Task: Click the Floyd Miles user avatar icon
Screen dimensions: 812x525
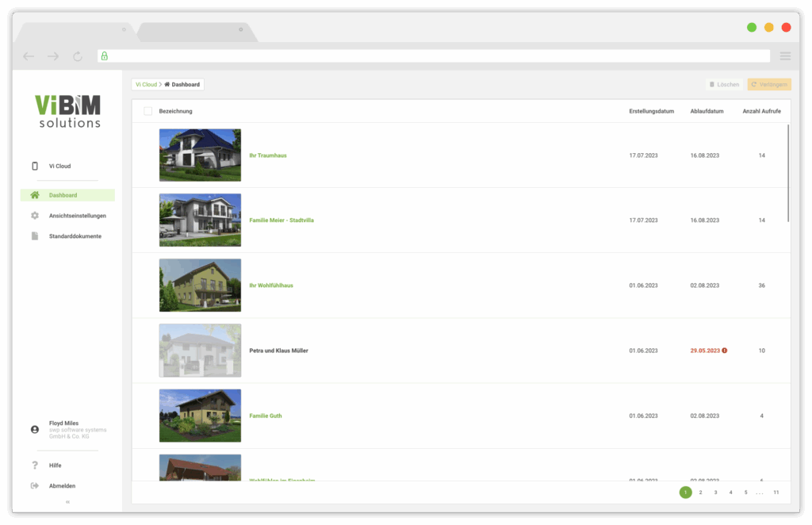Action: (35, 429)
